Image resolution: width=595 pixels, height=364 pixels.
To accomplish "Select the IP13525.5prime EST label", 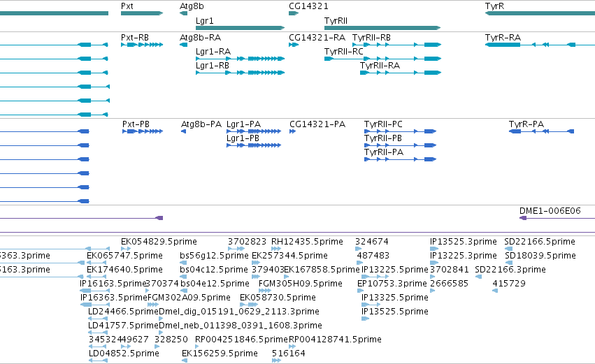I will coord(394,312).
